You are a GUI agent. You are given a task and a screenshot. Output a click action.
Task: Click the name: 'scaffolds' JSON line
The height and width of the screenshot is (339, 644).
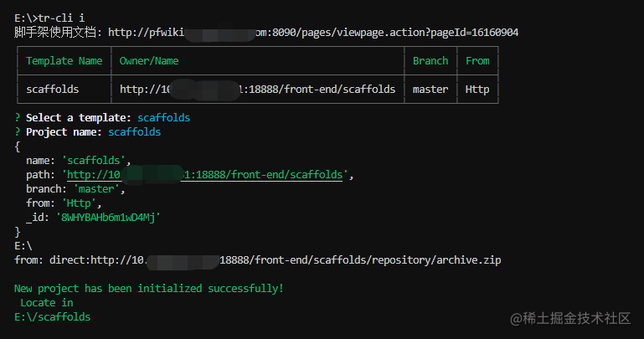point(78,161)
